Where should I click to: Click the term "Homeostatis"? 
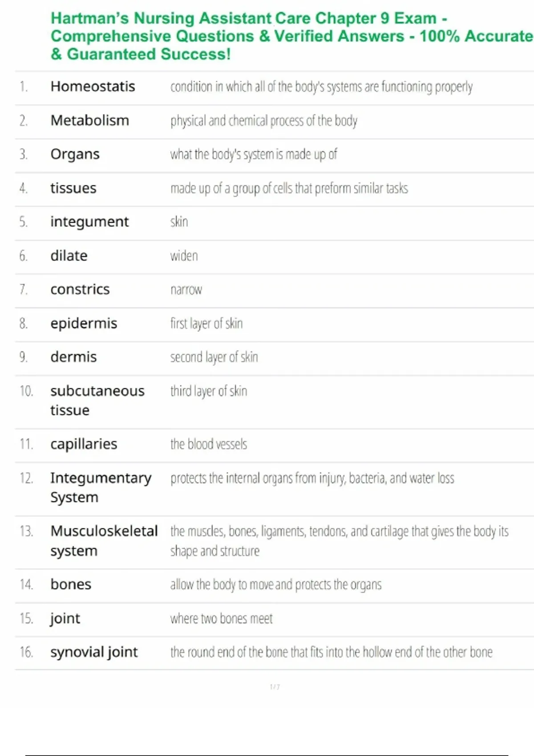coord(93,86)
